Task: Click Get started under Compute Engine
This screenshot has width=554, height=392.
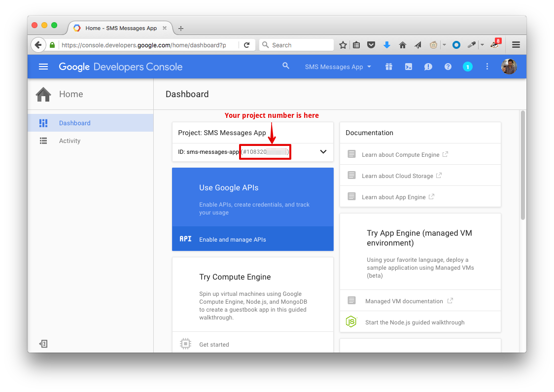Action: 214,344
